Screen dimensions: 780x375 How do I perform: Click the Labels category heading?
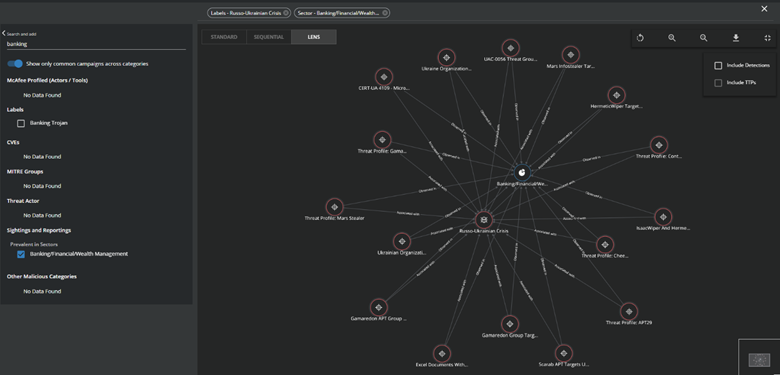(15, 109)
